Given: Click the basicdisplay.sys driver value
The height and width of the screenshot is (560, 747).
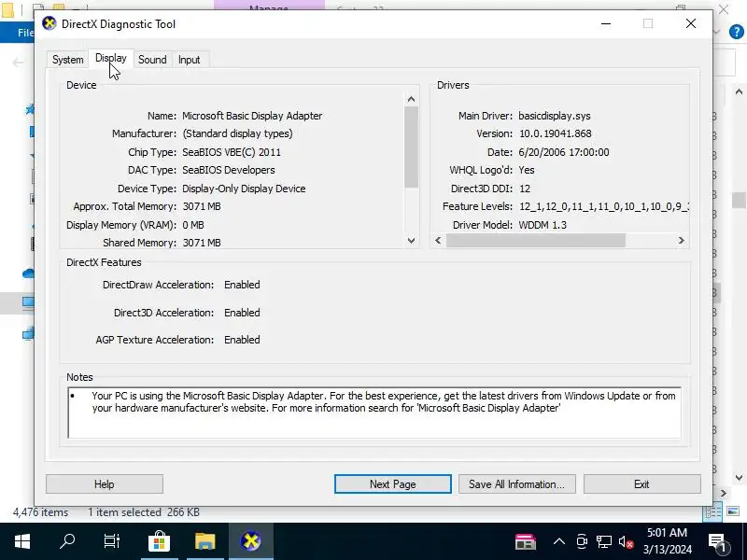Looking at the screenshot, I should [x=555, y=116].
